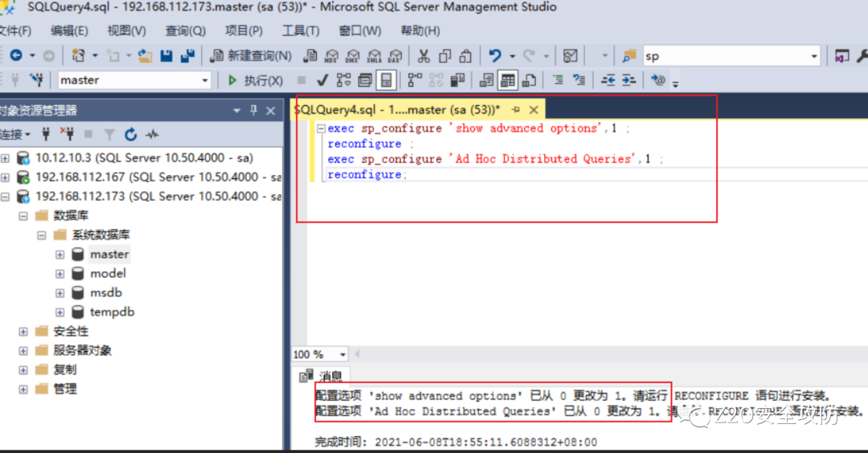Include Actual Execution Plan icon
The image size is (868, 453).
(415, 80)
